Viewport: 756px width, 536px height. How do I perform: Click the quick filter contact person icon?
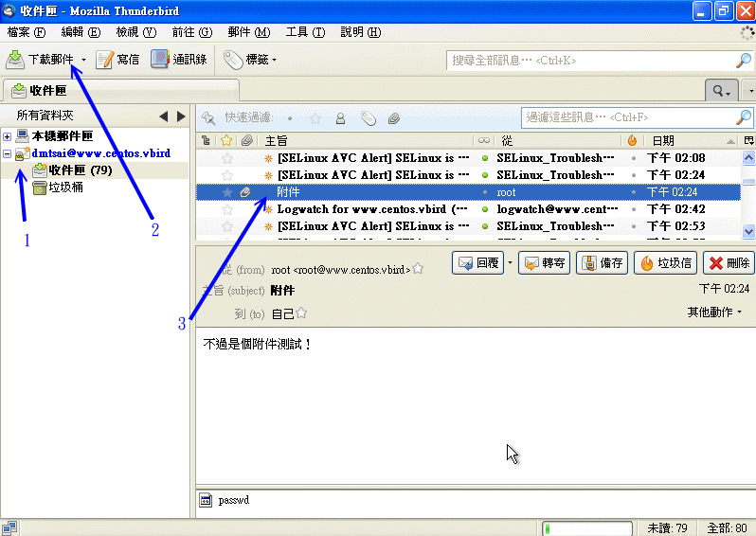tap(340, 118)
